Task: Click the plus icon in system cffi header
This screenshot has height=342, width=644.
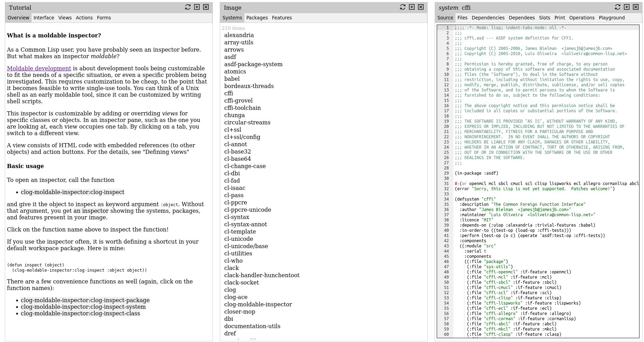Action: point(627,7)
